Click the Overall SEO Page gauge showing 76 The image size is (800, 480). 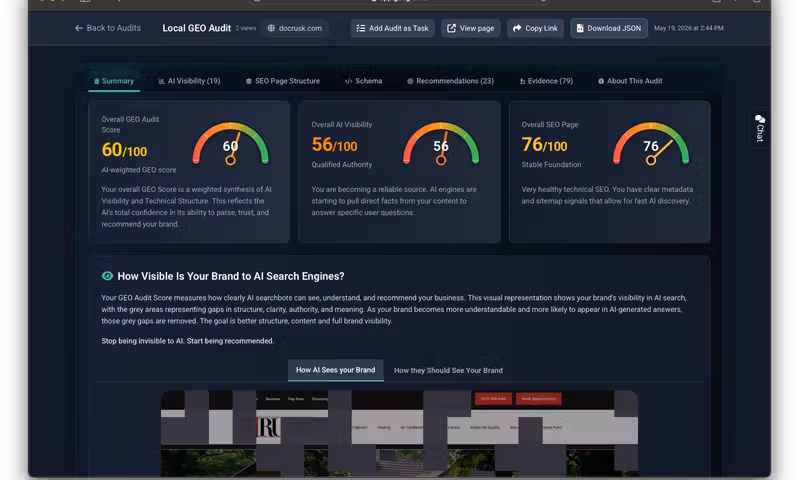[x=651, y=143]
